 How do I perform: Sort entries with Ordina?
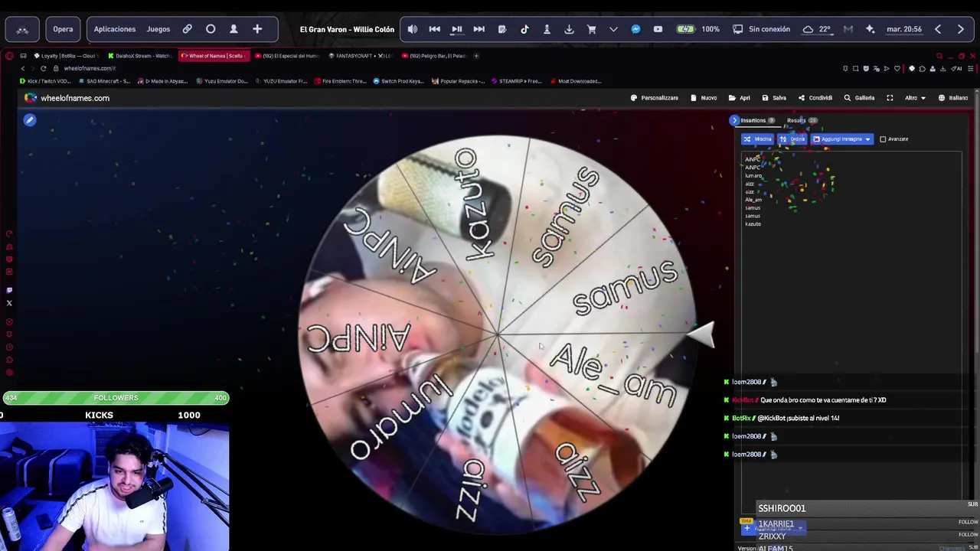point(792,139)
